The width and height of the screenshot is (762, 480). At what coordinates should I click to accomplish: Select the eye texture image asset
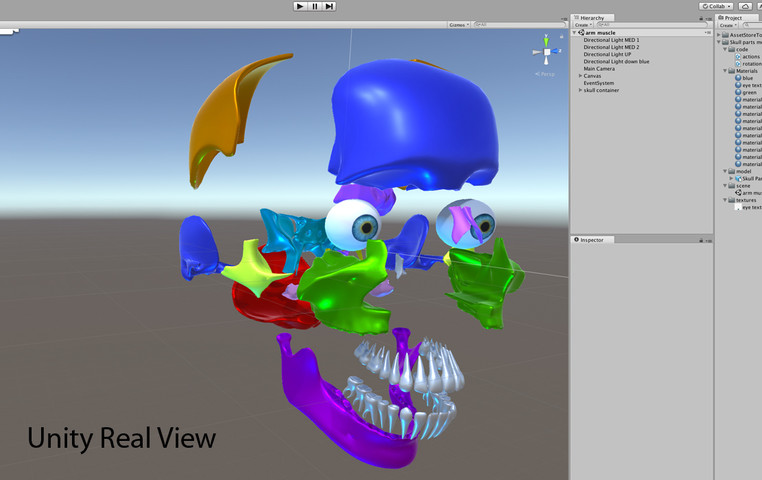tap(748, 207)
